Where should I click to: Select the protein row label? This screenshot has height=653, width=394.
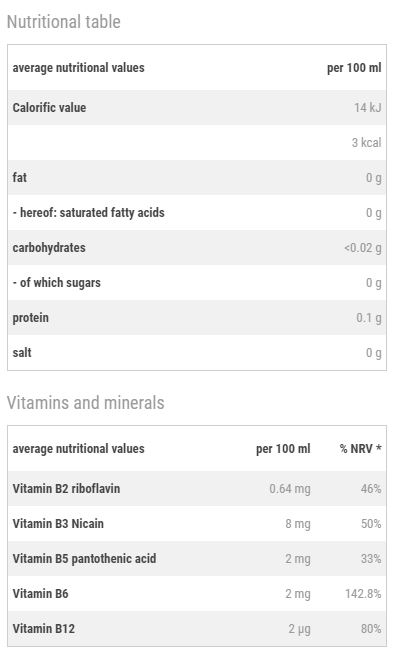pyautogui.click(x=30, y=318)
